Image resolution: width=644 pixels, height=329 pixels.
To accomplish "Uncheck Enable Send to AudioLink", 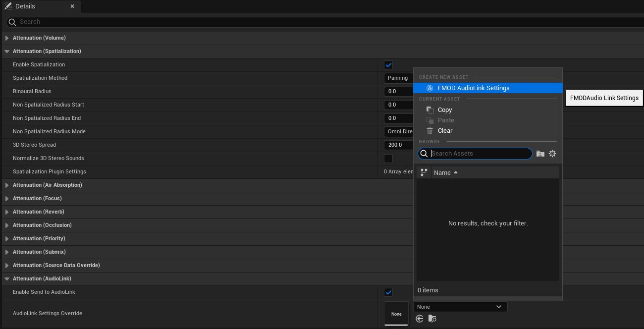I will pos(388,292).
